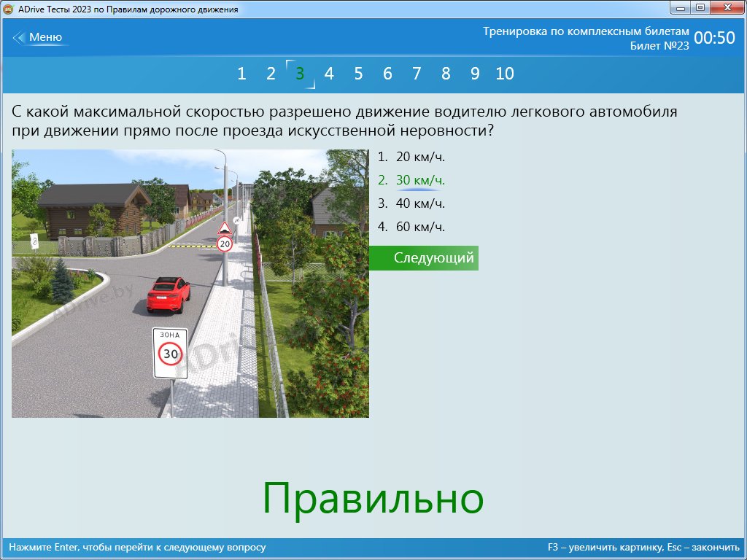Go to question 2

click(271, 74)
